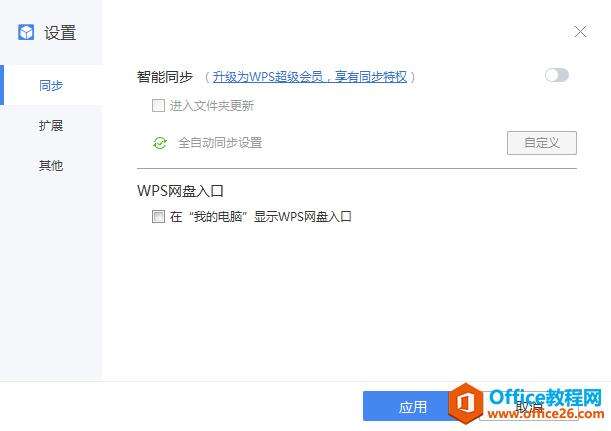This screenshot has height=431, width=611.
Task: Toggle the 智能同步 switch
Action: [557, 75]
